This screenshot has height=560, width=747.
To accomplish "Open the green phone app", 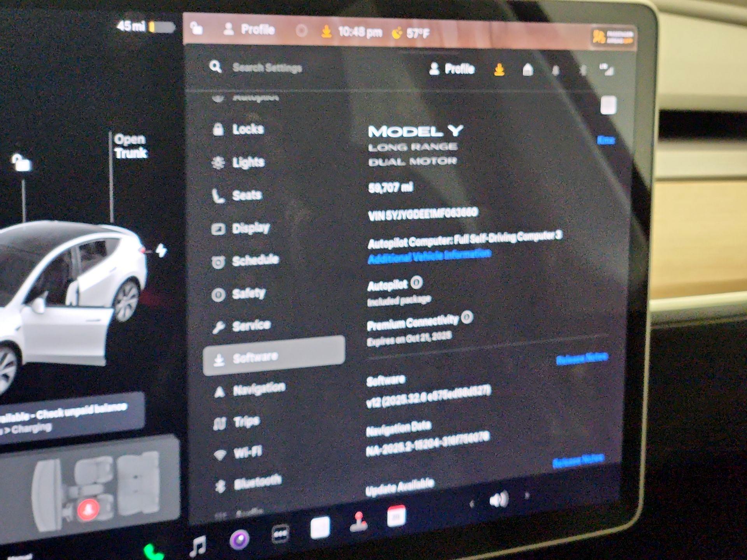I will (x=153, y=551).
